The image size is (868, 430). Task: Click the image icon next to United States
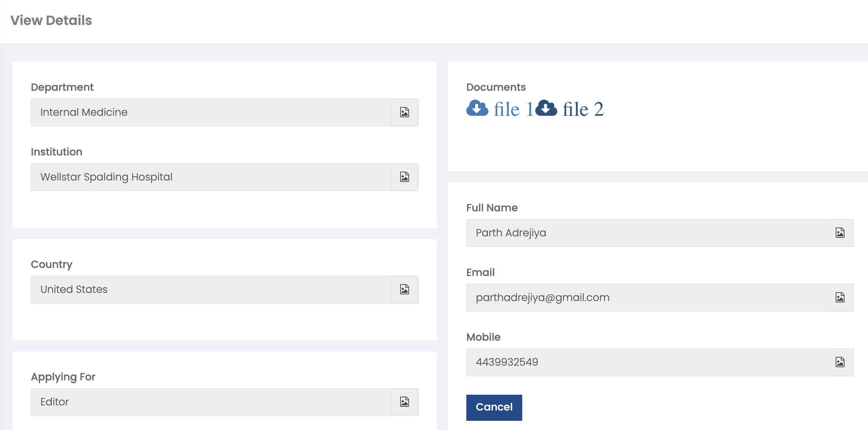pyautogui.click(x=404, y=290)
